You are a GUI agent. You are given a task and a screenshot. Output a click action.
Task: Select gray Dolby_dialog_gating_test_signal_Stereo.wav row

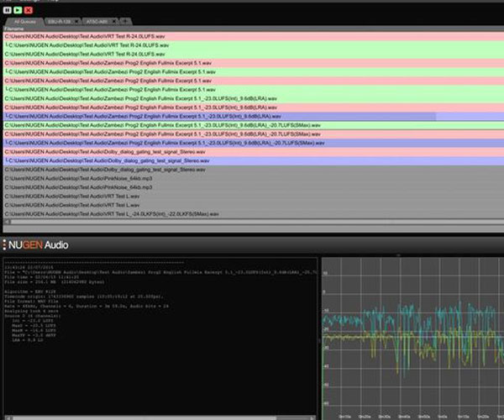pos(254,170)
